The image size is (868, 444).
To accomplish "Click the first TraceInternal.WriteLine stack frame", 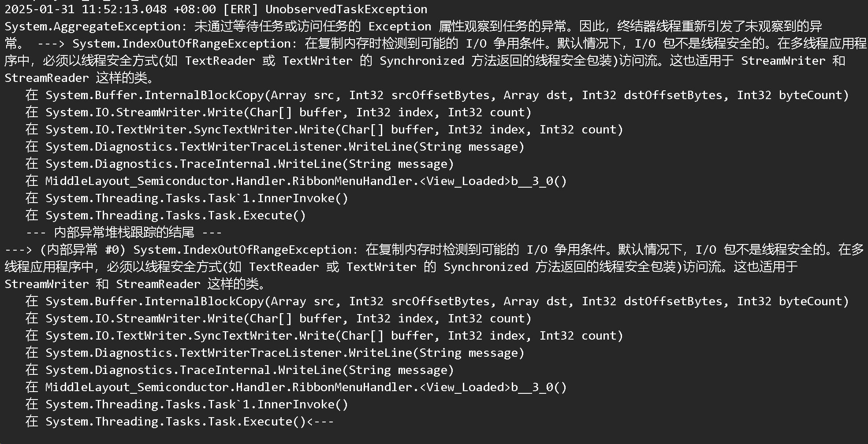I will (239, 164).
